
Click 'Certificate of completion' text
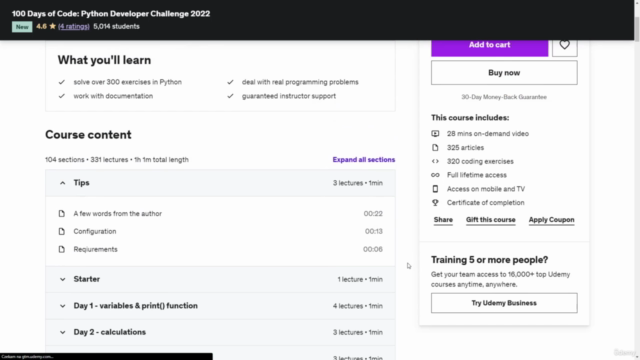click(485, 203)
